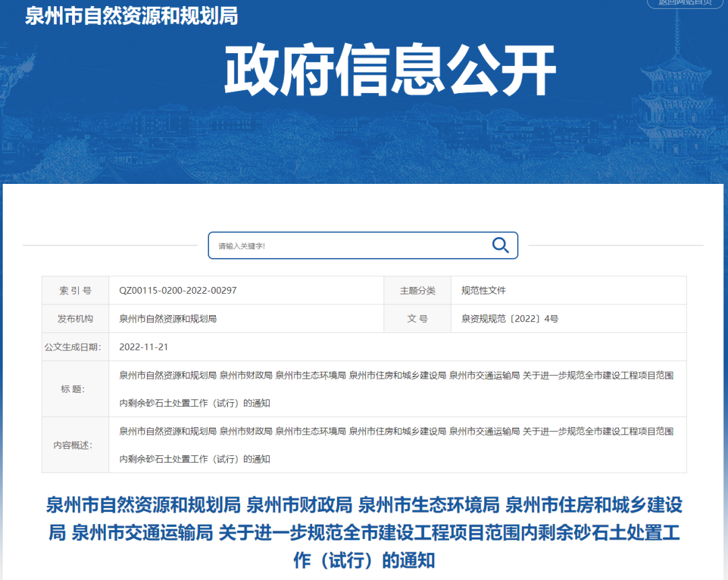728x580 pixels.
Task: Click the 政府信息公开 banner title
Action: click(x=390, y=71)
